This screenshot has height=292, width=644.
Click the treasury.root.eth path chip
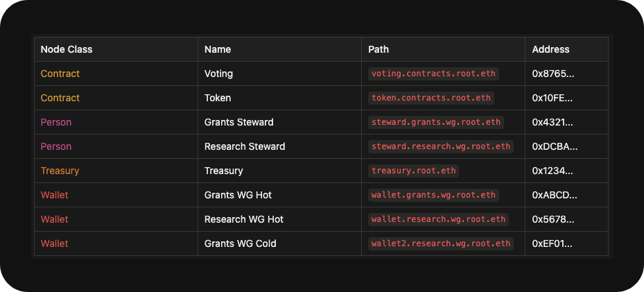click(x=414, y=171)
